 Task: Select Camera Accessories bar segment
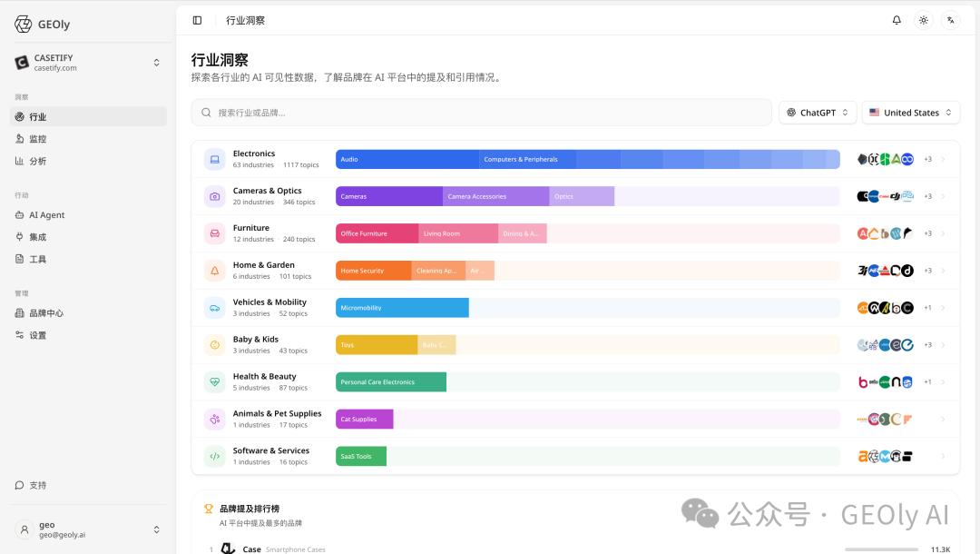click(x=496, y=196)
